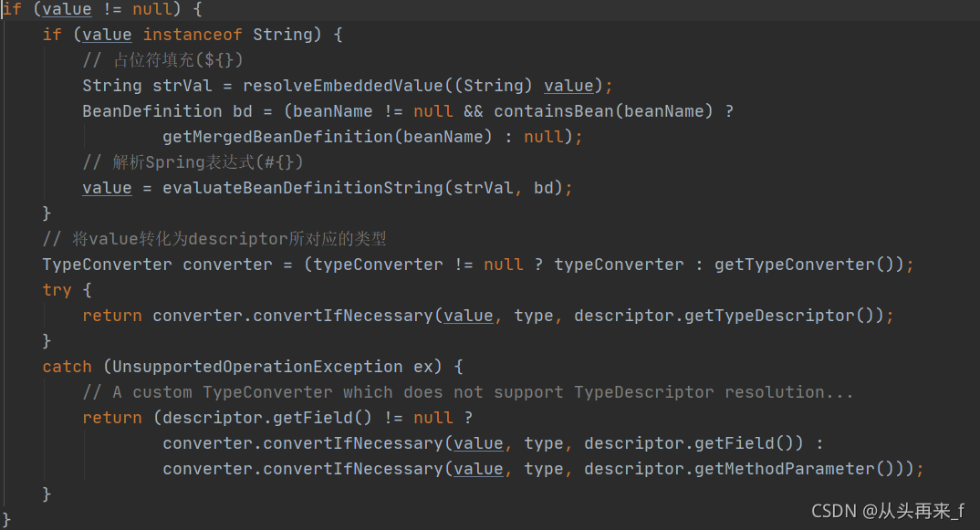Image resolution: width=980 pixels, height=530 pixels.
Task: Click the strVal variable declaration
Action: 182,86
